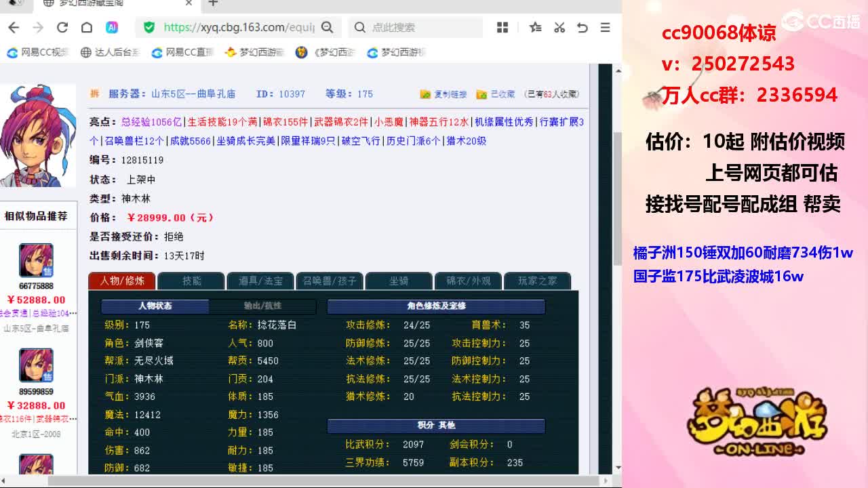Select the 人物状态 sub-tab
The height and width of the screenshot is (488, 868).
[x=155, y=306]
